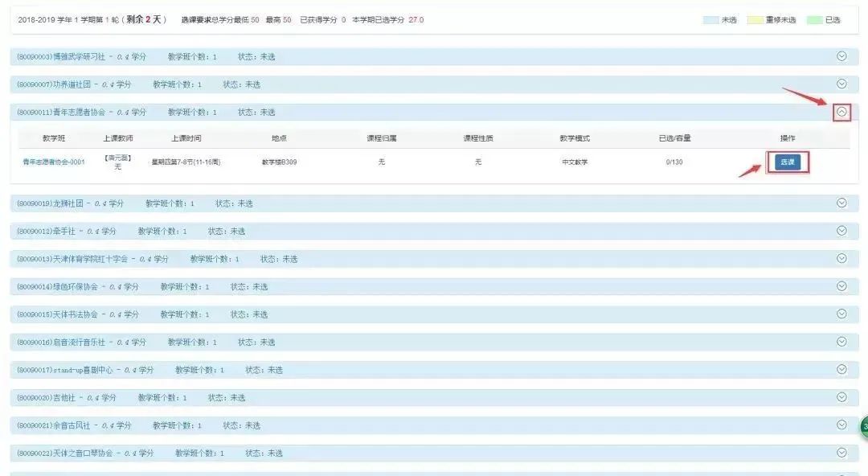Expand the 博雅武学研习社 row chevron
Image resolution: width=868 pixels, height=476 pixels.
(x=841, y=56)
